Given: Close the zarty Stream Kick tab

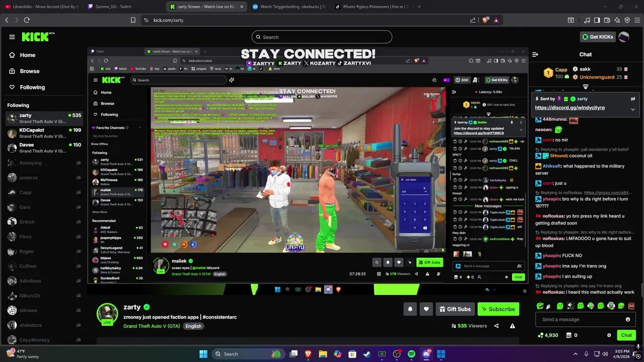Looking at the screenshot, I should (242, 7).
